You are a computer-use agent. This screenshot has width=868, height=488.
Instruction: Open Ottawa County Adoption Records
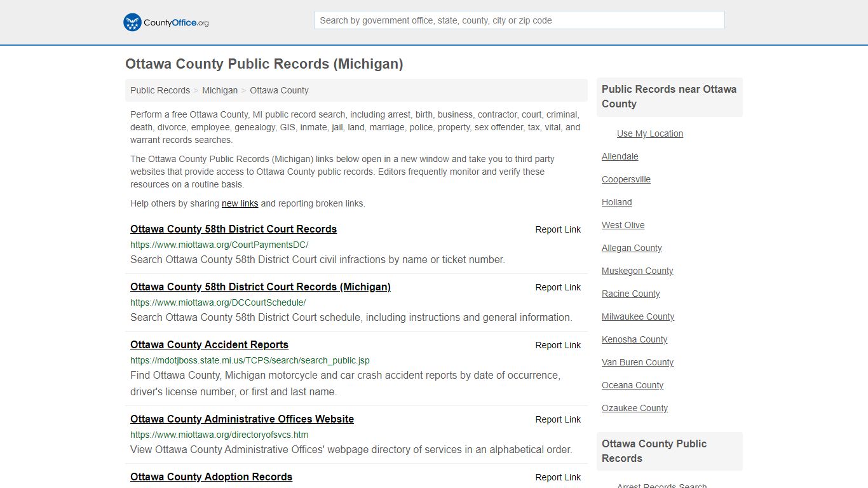(211, 477)
